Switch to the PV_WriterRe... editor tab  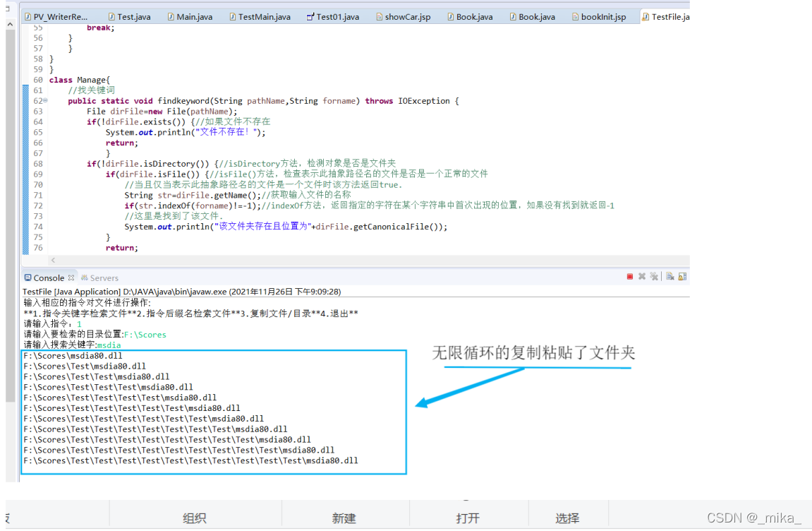point(56,17)
